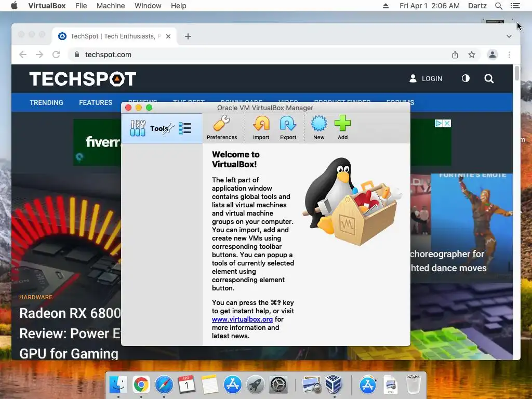Open Finder from the Dock

click(118, 385)
